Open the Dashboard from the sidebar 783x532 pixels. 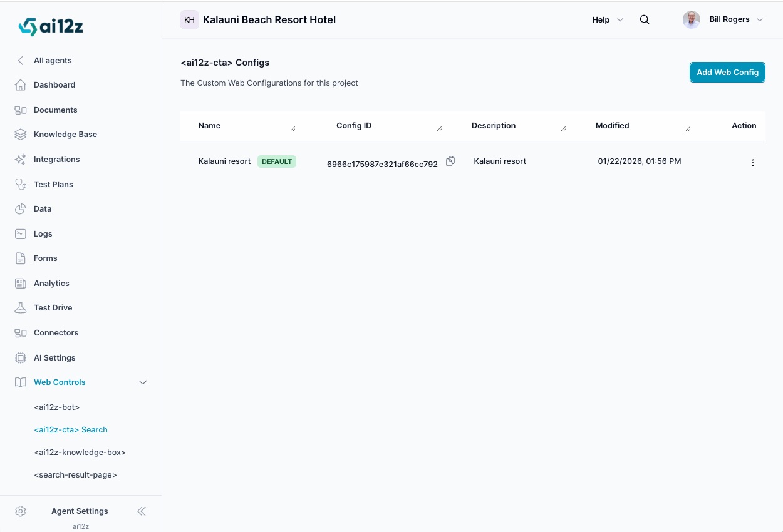pos(54,84)
